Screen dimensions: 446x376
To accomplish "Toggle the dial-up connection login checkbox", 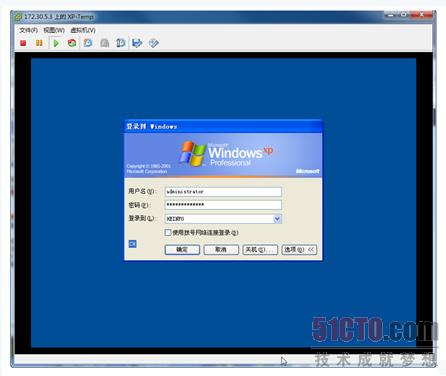I will click(168, 232).
